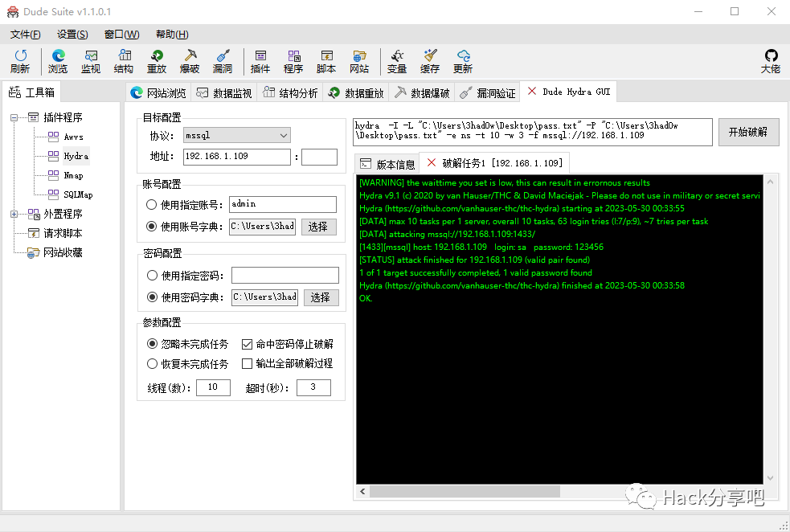Click the empty 使用指定密码 password field
This screenshot has height=532, width=790.
point(285,275)
